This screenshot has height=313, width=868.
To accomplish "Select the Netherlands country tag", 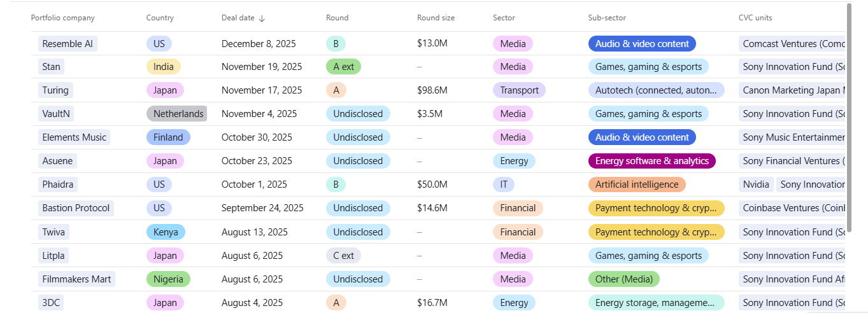I will 177,114.
